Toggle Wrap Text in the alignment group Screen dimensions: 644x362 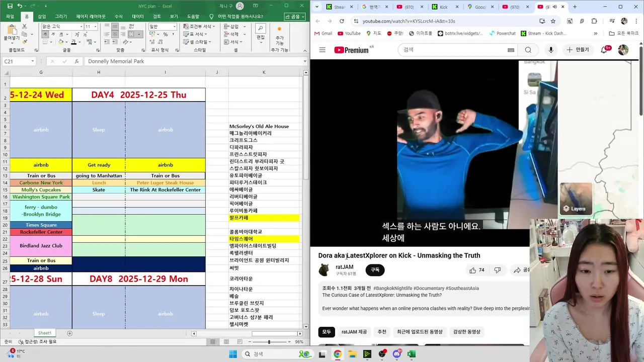131,27
